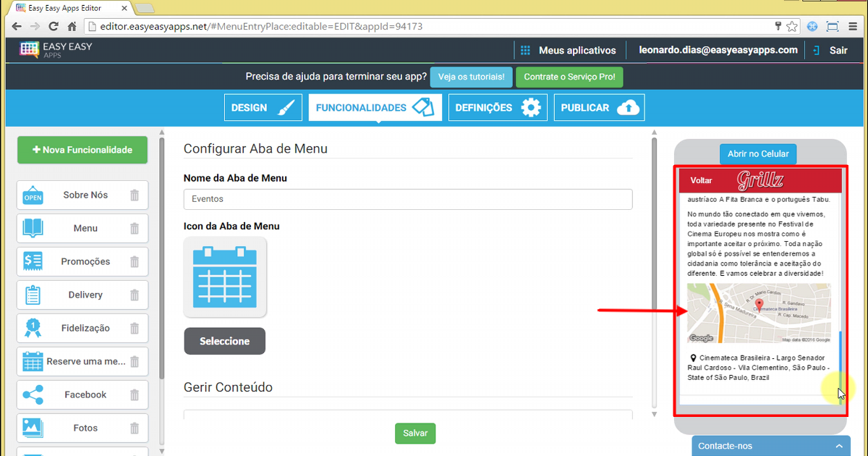Click trash icon next to Promoções
Screen dimensions: 868x456
click(x=135, y=262)
